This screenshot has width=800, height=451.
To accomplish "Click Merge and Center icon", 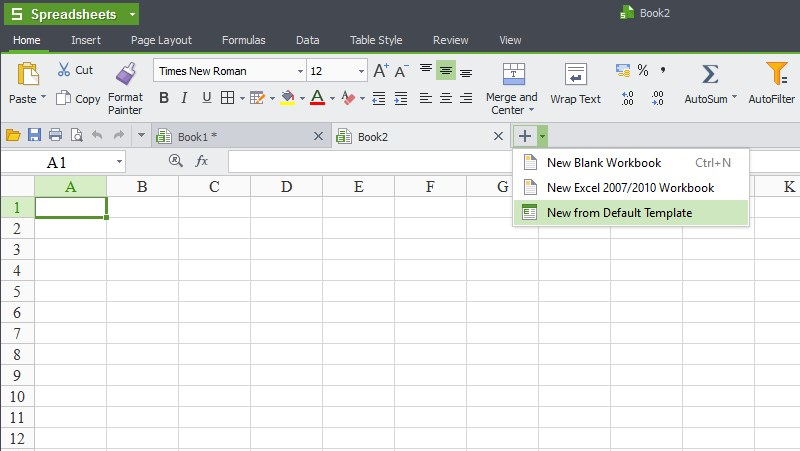I will point(513,74).
